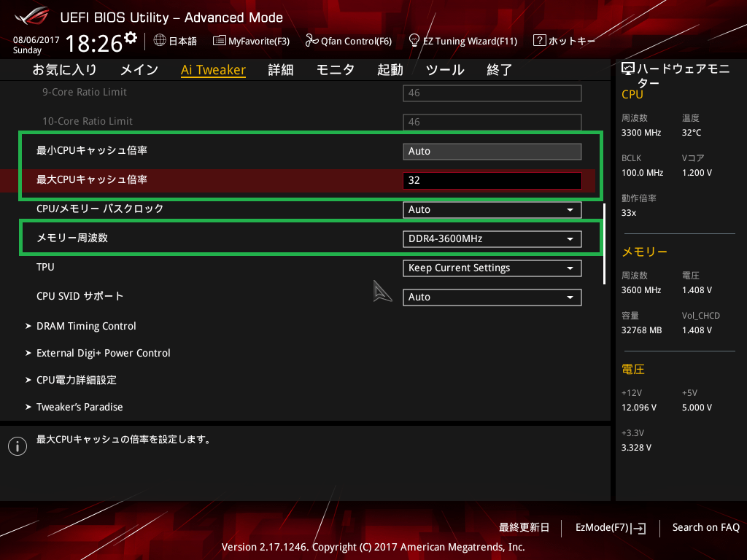
Task: Click the 18:26 clock display
Action: 94,44
